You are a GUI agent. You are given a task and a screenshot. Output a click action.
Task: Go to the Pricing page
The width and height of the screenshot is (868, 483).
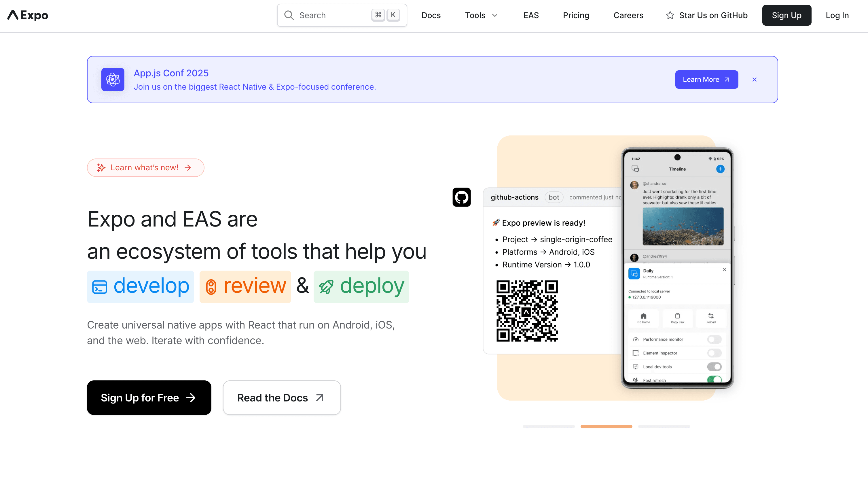576,15
